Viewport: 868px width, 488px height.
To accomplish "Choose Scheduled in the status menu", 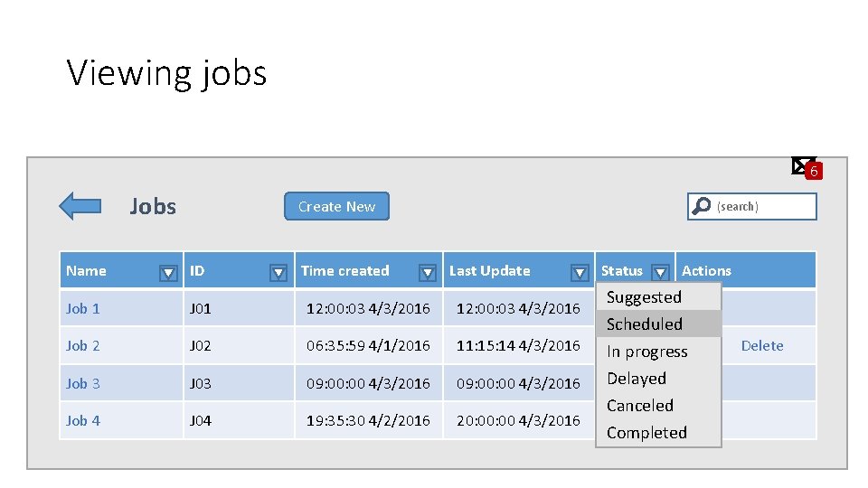I will [645, 324].
